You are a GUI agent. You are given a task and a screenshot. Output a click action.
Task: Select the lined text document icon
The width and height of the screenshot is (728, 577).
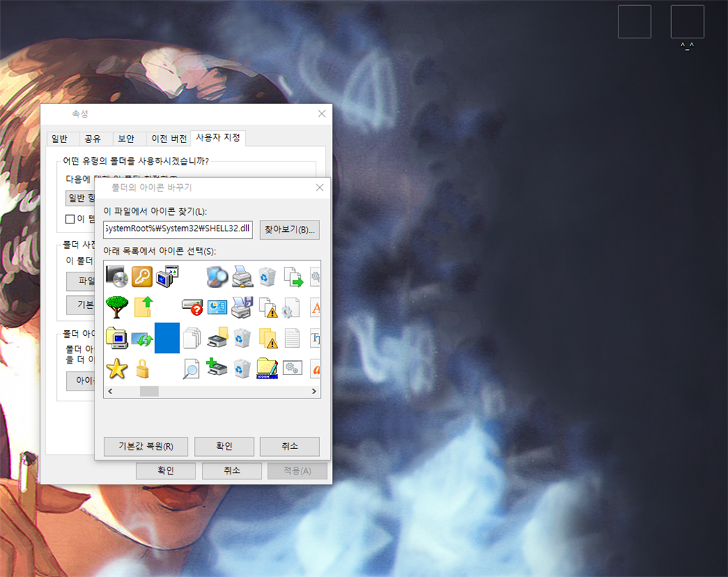[x=292, y=338]
